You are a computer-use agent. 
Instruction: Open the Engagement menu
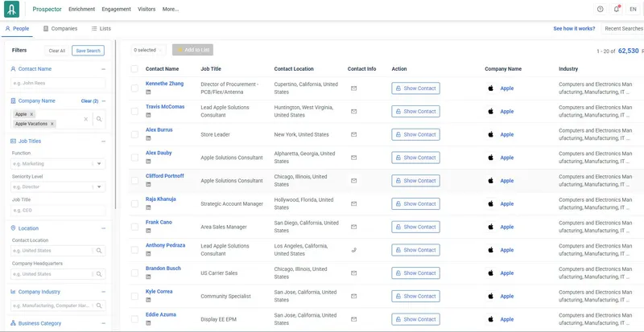pyautogui.click(x=116, y=9)
